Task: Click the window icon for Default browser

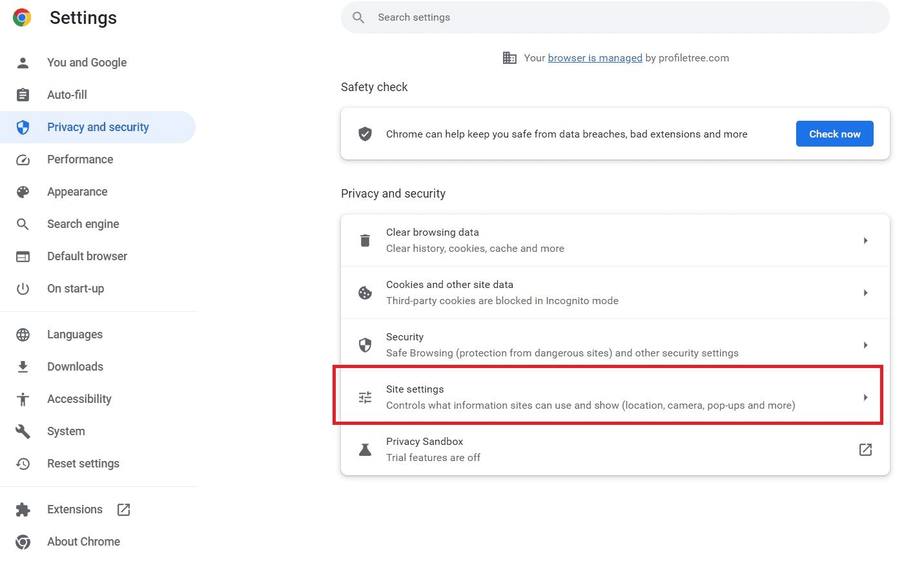Action: point(23,256)
